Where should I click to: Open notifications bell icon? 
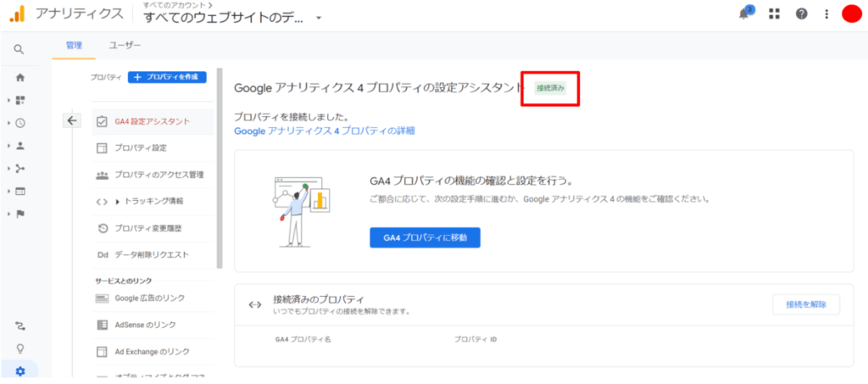pyautogui.click(x=744, y=14)
